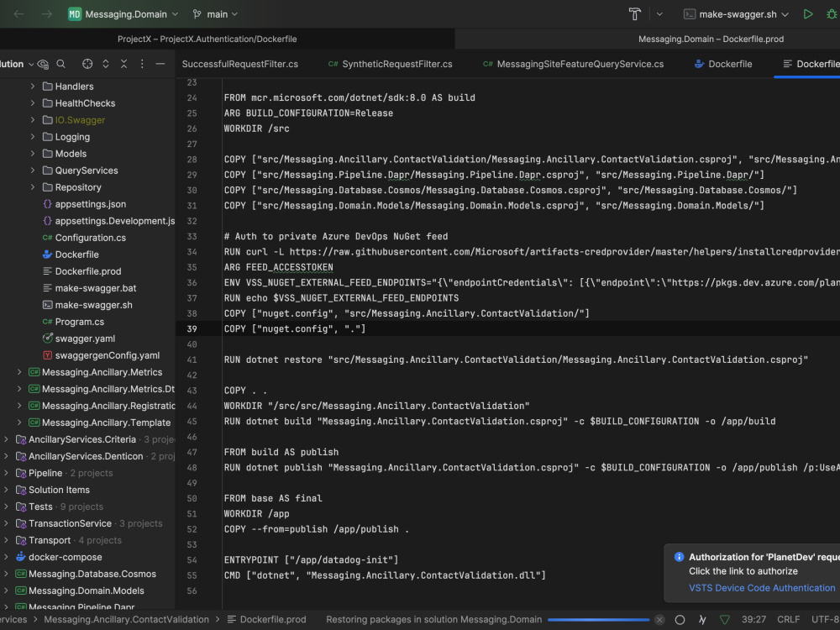Click the search icon in solution explorer
Viewport: 840px width, 630px height.
point(61,65)
